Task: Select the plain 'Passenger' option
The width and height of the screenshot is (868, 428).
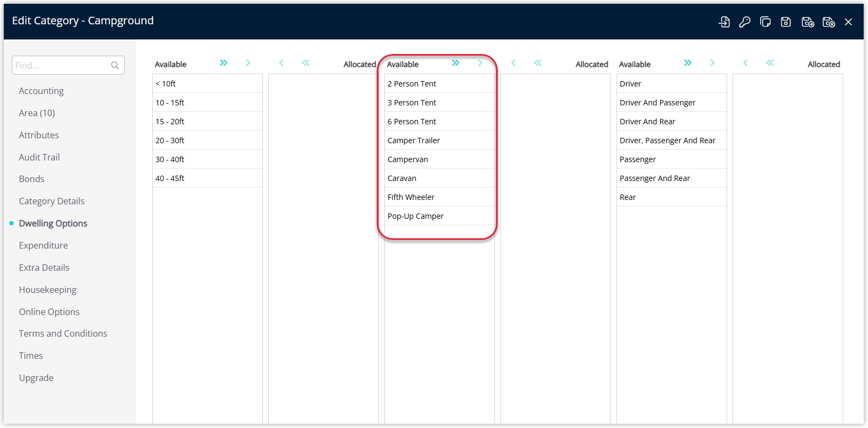Action: pos(672,159)
